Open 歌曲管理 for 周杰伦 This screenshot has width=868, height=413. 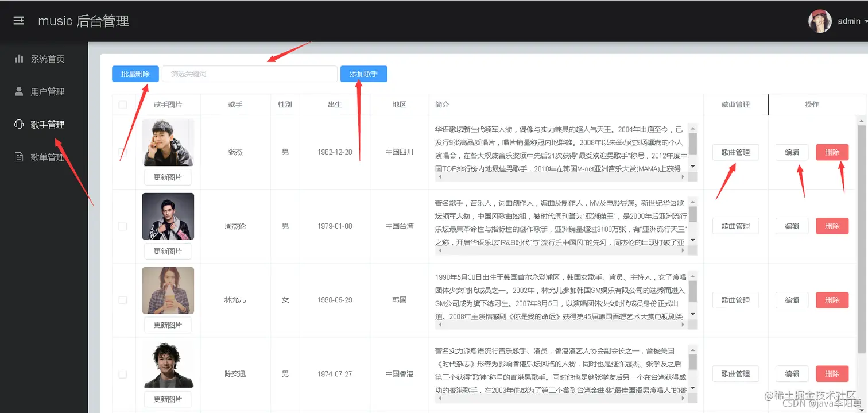point(735,226)
